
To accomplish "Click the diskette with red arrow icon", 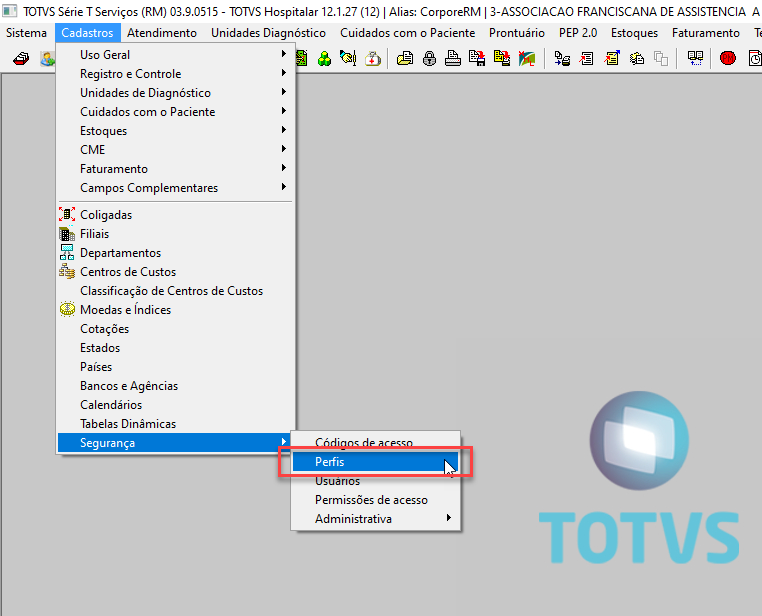I will click(477, 59).
